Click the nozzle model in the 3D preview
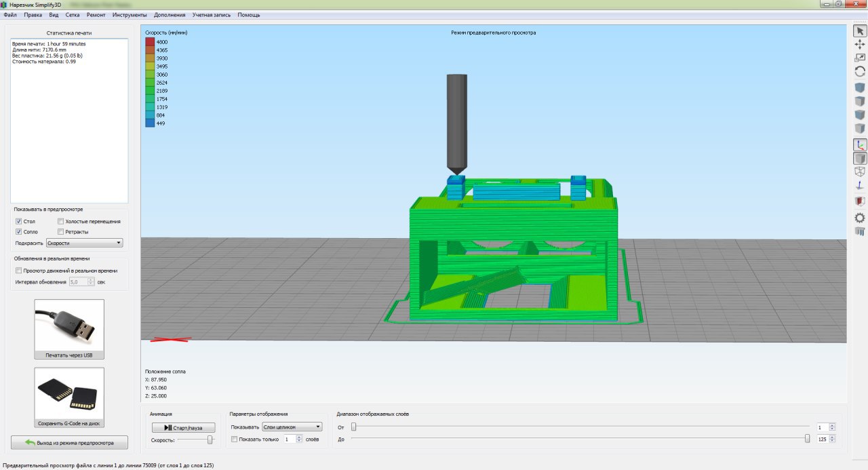The image size is (868, 470). (456, 123)
